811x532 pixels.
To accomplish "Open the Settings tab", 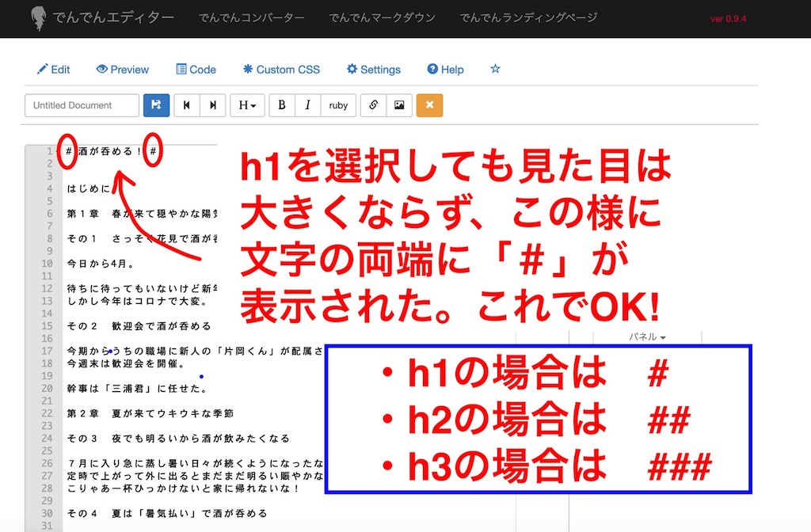I will [x=373, y=70].
